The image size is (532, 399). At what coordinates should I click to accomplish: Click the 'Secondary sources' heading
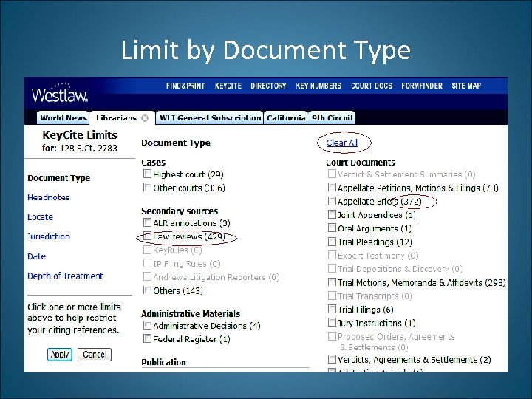(x=180, y=211)
